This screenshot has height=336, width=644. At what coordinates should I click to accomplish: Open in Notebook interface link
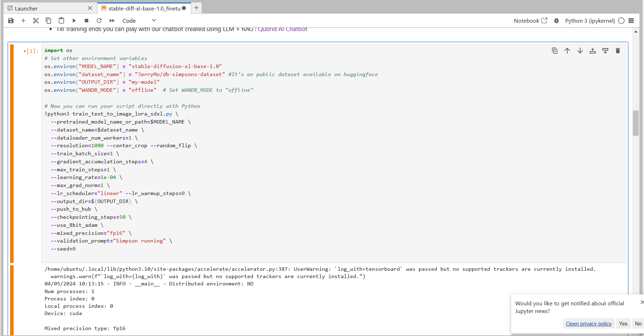point(531,21)
